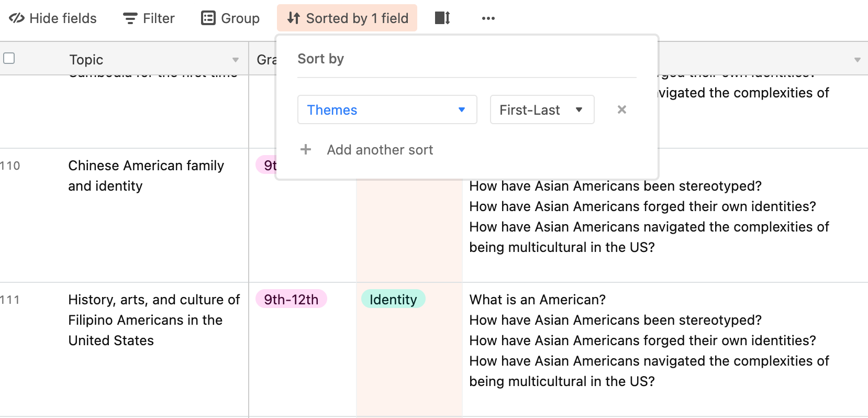Open the Group menu
868x418 pixels.
tap(230, 18)
